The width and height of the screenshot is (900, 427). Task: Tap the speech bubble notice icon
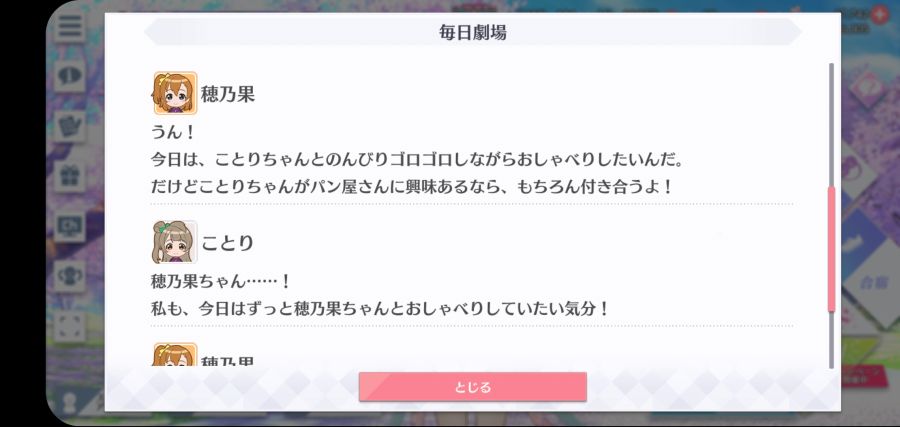click(x=70, y=77)
